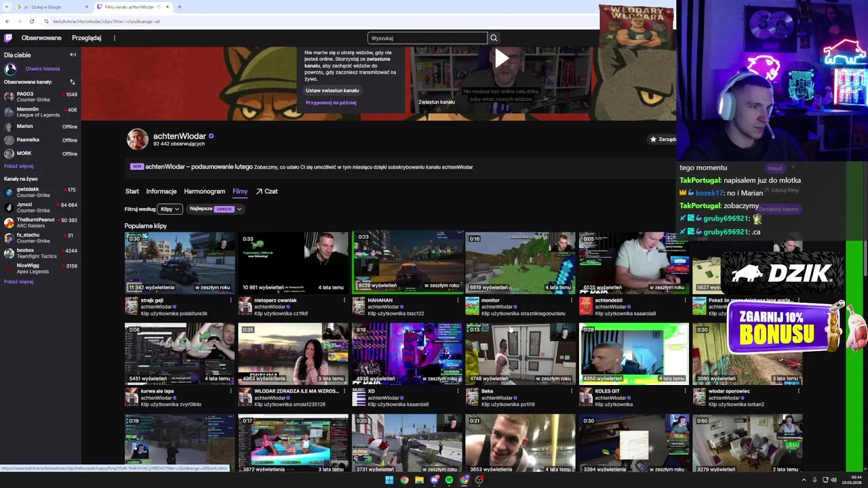Open options for clip kurwa ale lapa
Screen dimensions: 868x488
(x=231, y=391)
